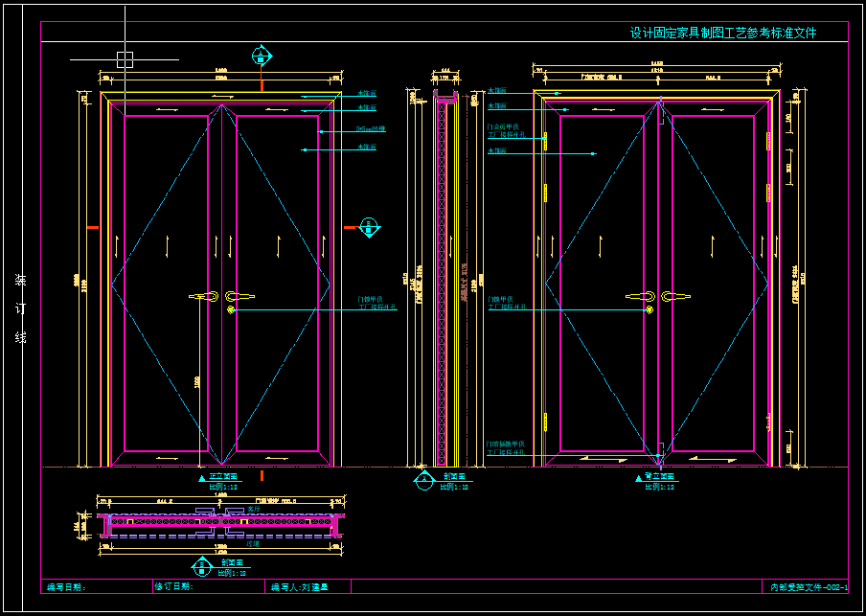
Task: Click the red section cut mark left of door
Action: 93,227
